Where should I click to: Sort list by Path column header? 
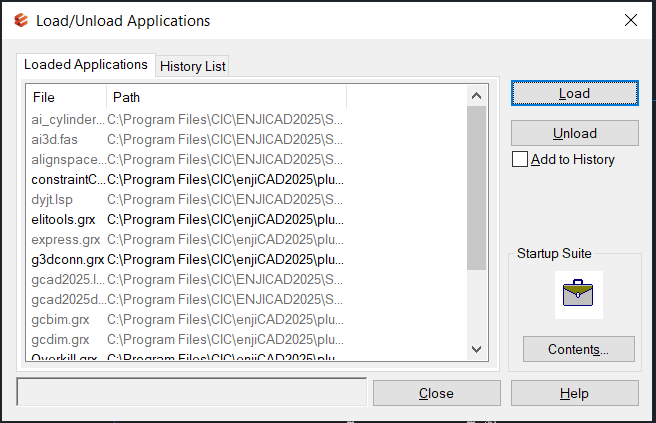pyautogui.click(x=226, y=97)
